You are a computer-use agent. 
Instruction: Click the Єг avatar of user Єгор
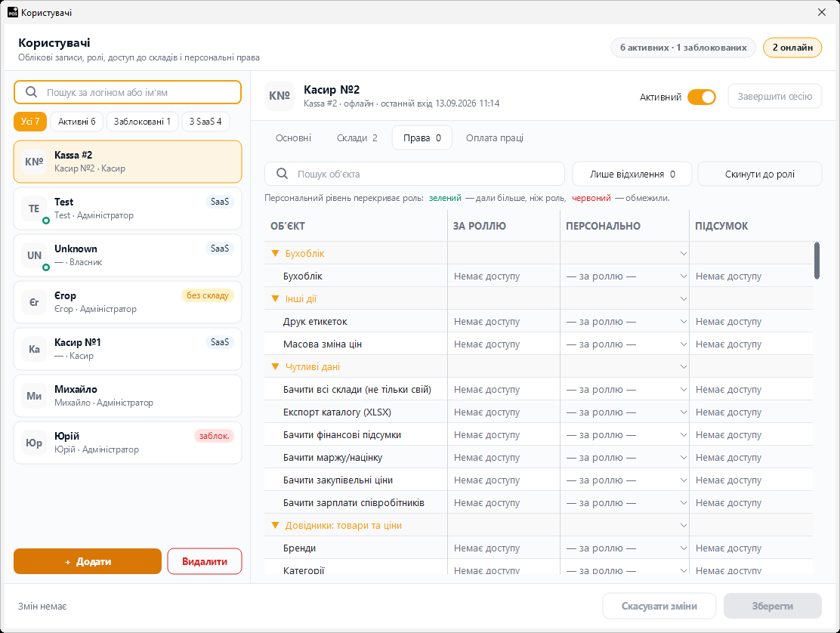pyautogui.click(x=34, y=302)
